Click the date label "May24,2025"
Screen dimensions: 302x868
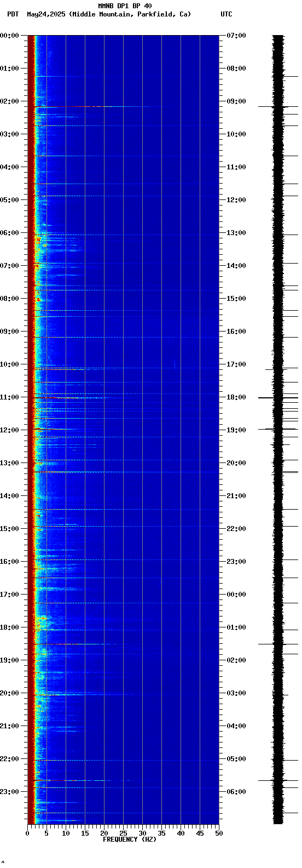47,14
